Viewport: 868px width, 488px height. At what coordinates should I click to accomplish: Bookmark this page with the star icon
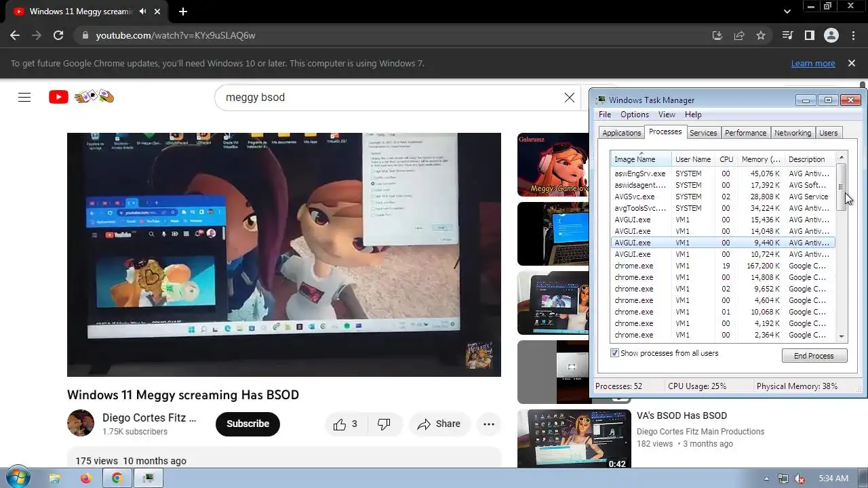point(761,35)
